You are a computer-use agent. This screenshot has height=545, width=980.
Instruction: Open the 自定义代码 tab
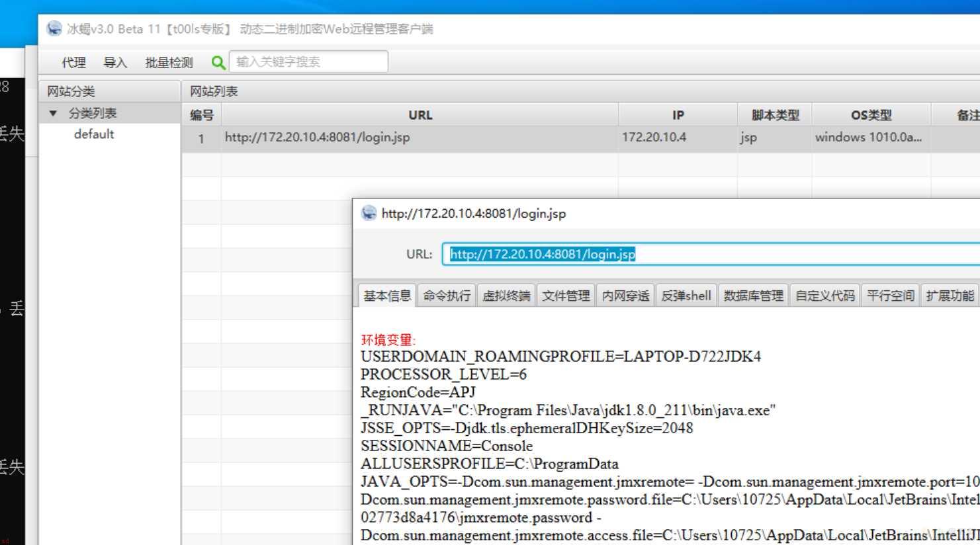[x=825, y=296]
